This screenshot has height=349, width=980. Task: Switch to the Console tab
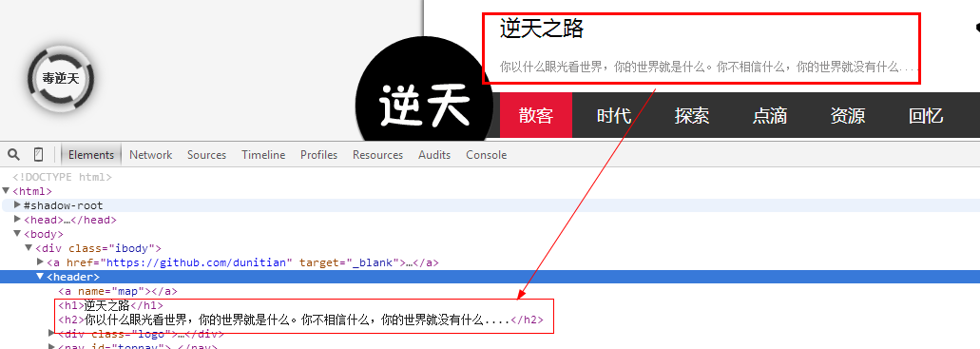[x=487, y=154]
